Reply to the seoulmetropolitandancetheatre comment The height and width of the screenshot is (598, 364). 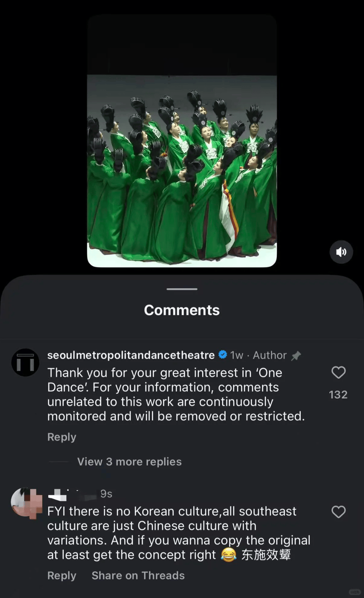click(62, 437)
